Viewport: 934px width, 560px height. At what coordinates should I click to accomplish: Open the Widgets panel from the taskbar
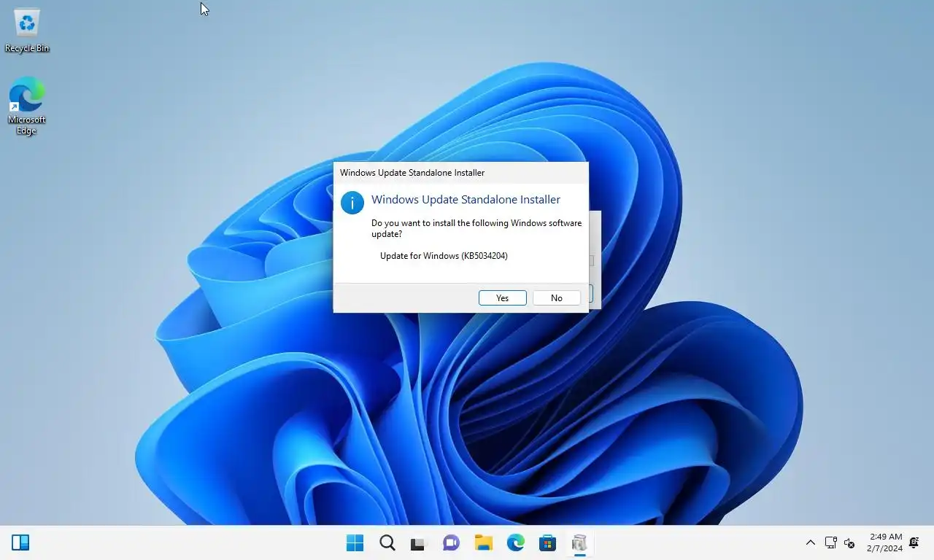pos(20,542)
